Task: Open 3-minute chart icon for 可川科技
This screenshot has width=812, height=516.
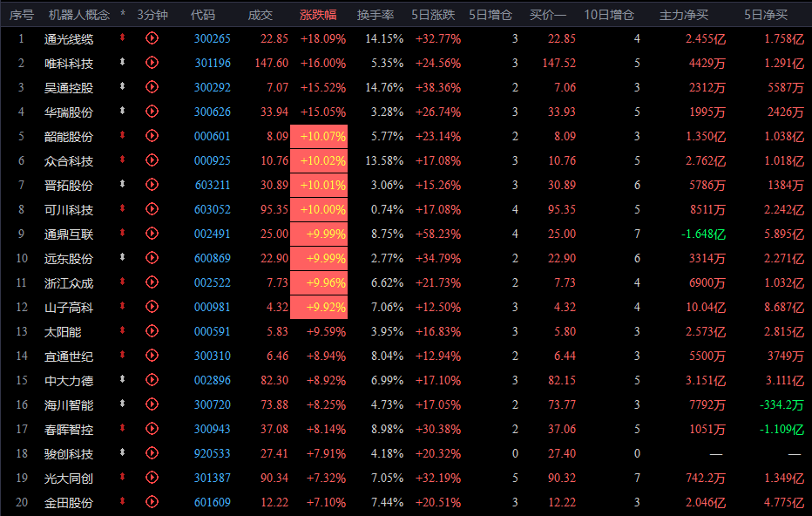Action: tap(152, 209)
